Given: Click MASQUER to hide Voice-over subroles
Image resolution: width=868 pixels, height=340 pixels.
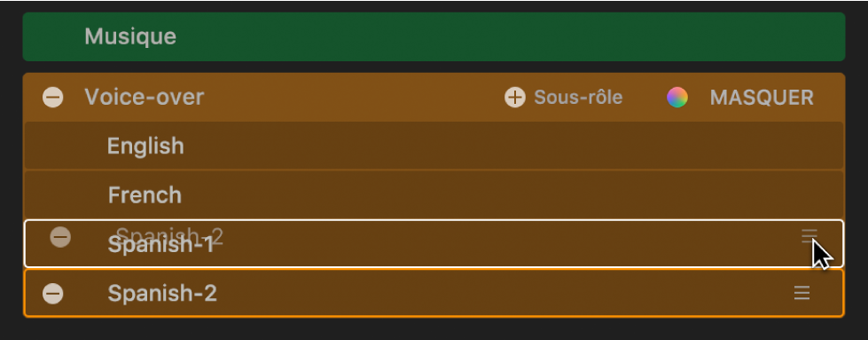Looking at the screenshot, I should [x=762, y=98].
